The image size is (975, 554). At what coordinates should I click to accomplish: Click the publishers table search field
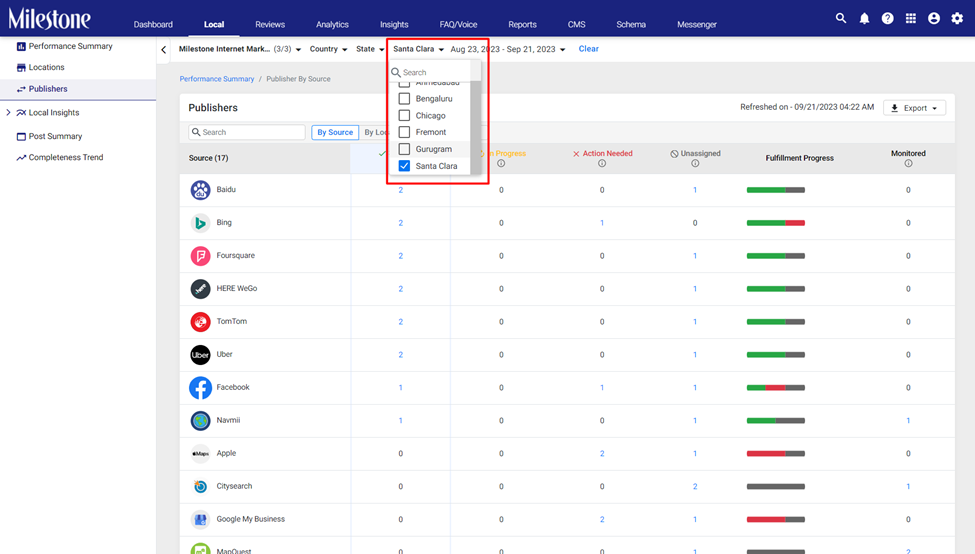pyautogui.click(x=247, y=132)
